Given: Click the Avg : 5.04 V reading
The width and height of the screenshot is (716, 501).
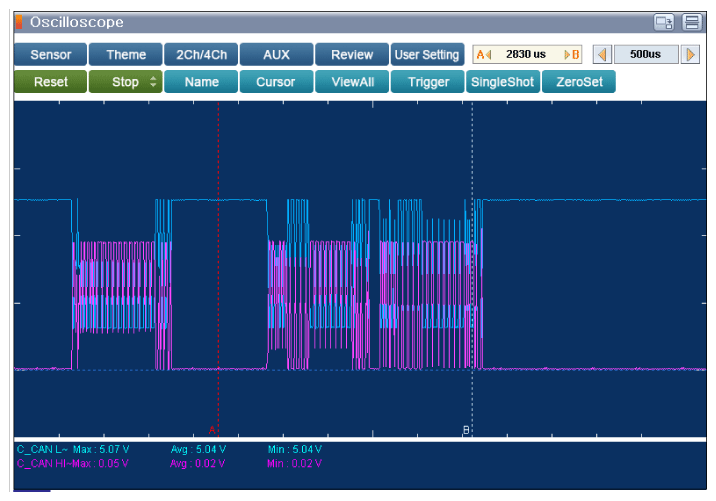Looking at the screenshot, I should pyautogui.click(x=198, y=449).
